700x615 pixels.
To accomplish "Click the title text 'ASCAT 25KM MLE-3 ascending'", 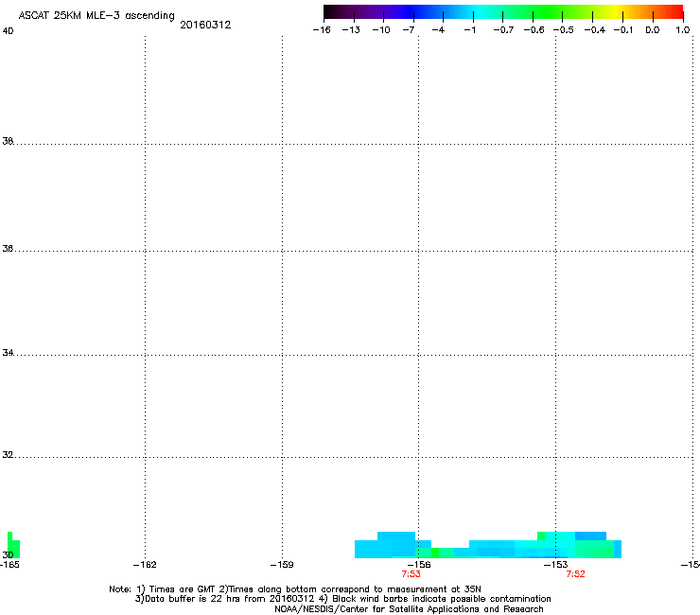I will (96, 16).
